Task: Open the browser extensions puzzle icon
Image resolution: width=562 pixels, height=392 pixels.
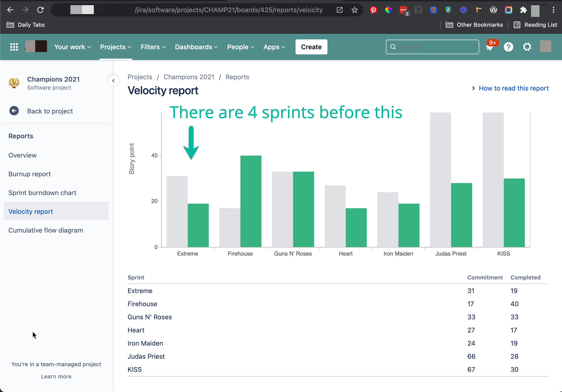Action: tap(524, 10)
